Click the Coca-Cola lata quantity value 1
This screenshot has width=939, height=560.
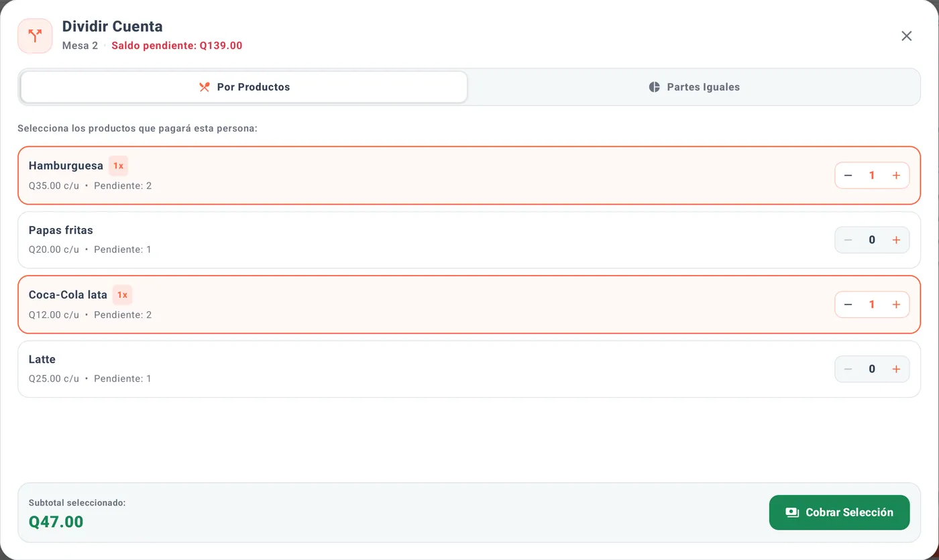coord(872,304)
